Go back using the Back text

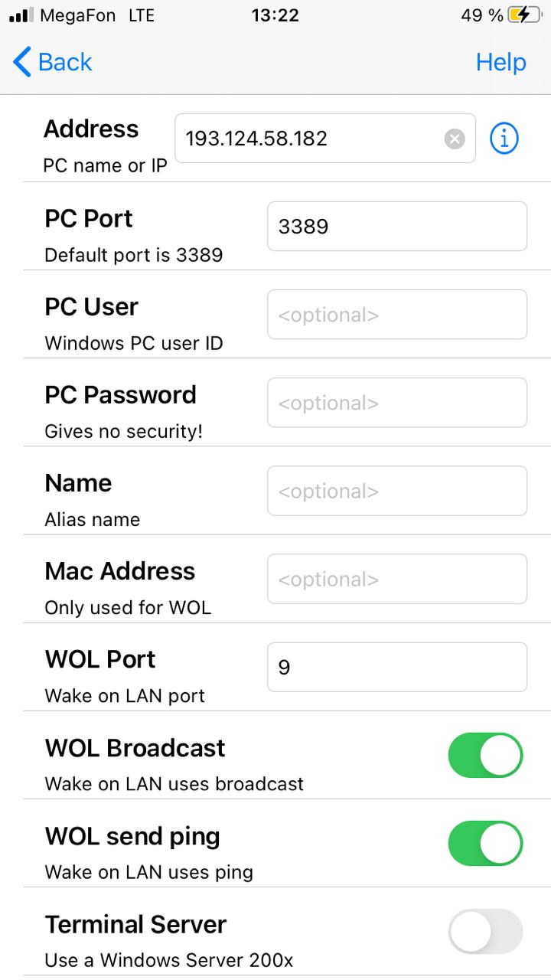(65, 62)
